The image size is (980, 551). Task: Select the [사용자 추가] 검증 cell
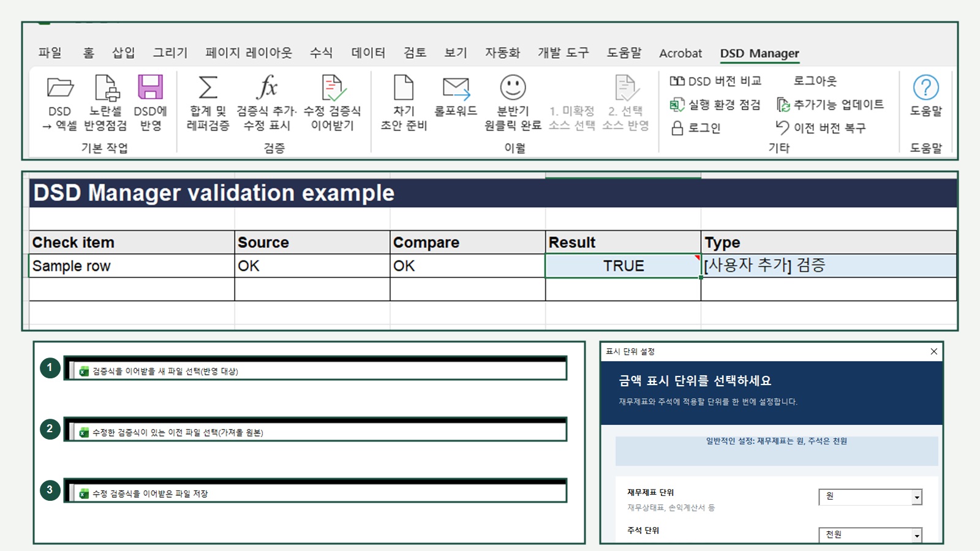pos(829,266)
